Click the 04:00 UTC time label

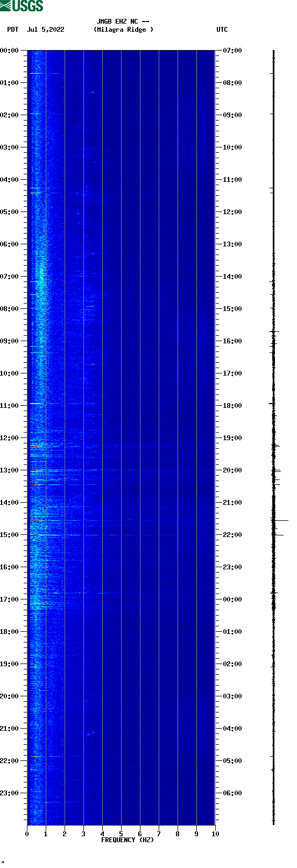(x=232, y=729)
